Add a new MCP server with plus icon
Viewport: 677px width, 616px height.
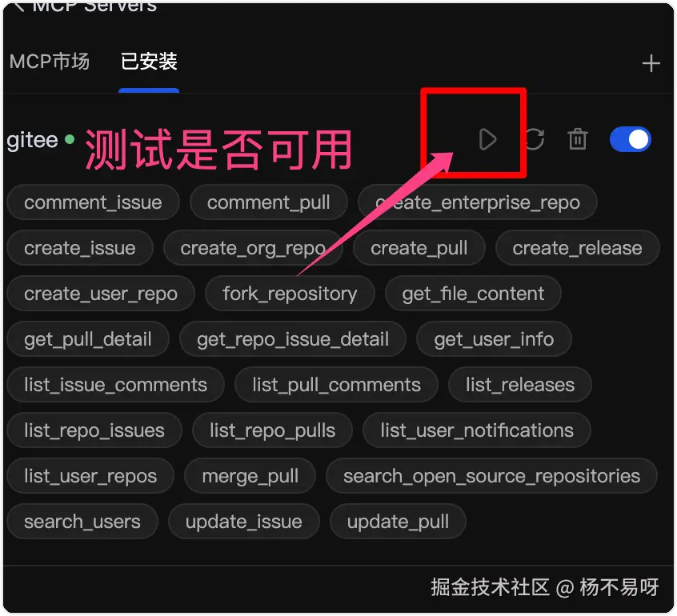651,63
